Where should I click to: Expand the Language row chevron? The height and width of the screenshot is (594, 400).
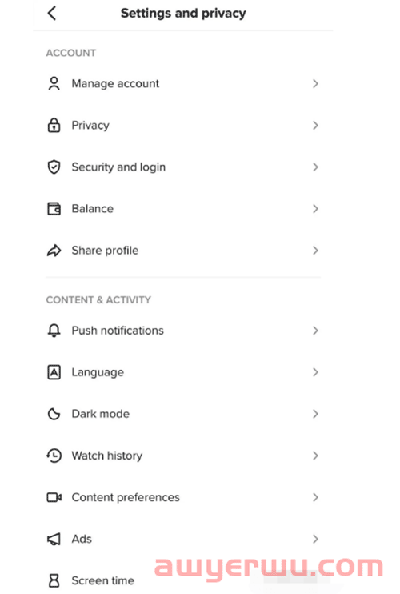click(315, 372)
